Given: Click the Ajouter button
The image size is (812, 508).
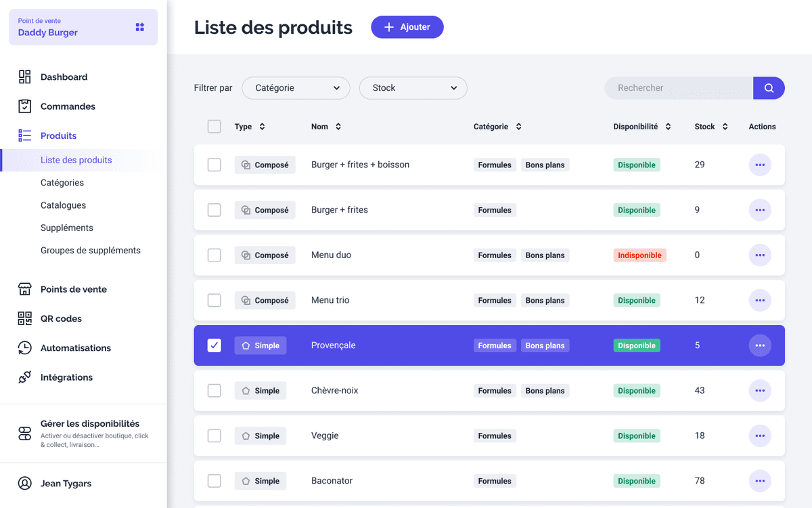Looking at the screenshot, I should point(407,27).
